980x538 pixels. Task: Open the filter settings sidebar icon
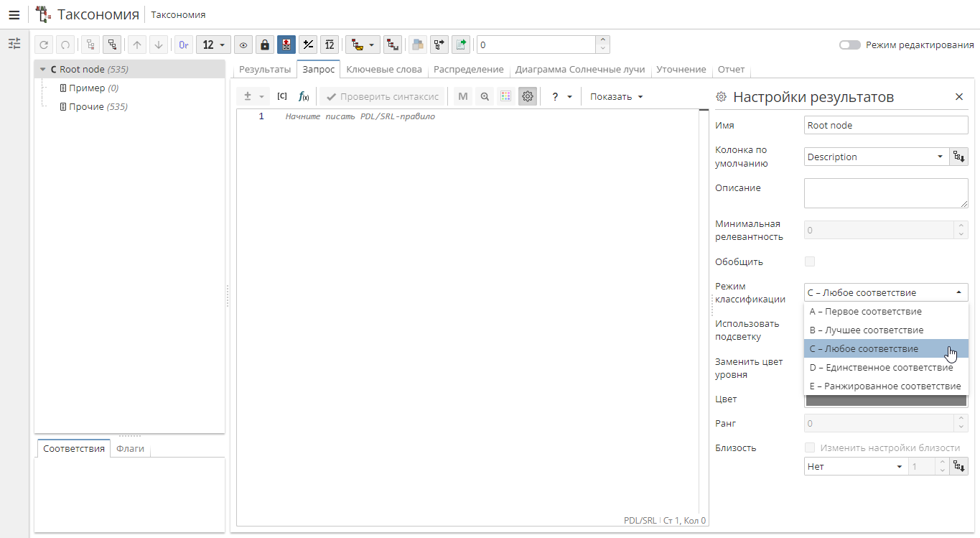tap(14, 44)
